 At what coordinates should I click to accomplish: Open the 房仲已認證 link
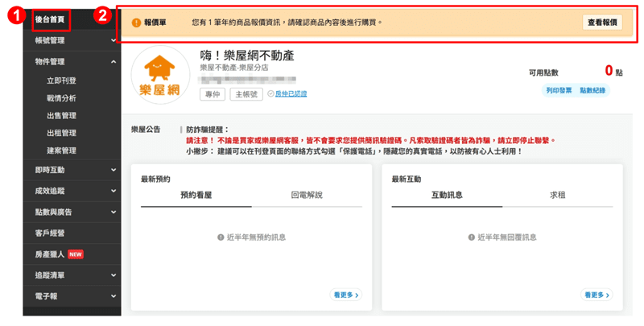click(291, 93)
